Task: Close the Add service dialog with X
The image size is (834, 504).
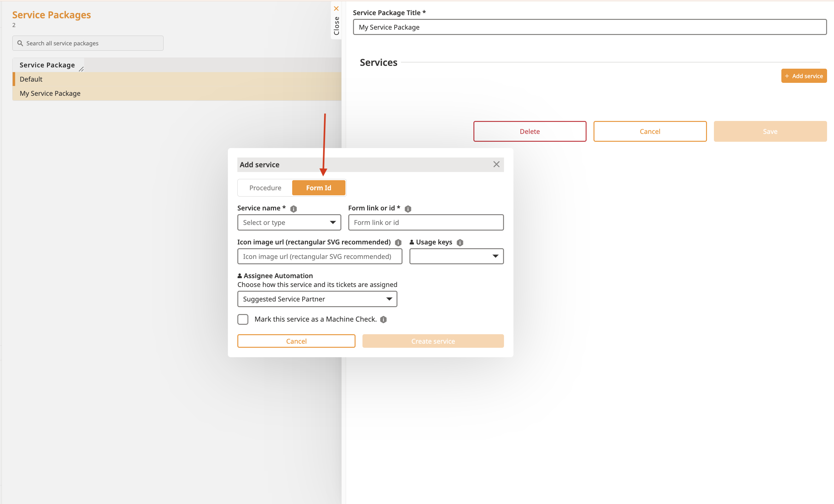Action: (496, 164)
